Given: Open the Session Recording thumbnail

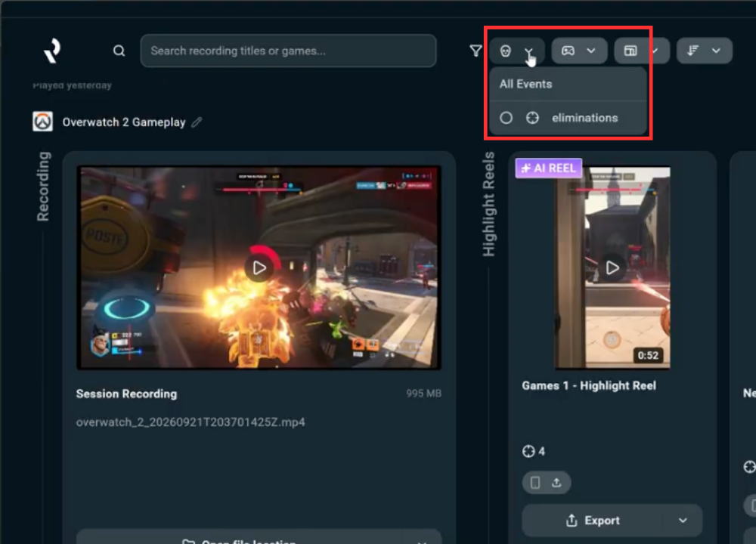Looking at the screenshot, I should click(x=259, y=268).
